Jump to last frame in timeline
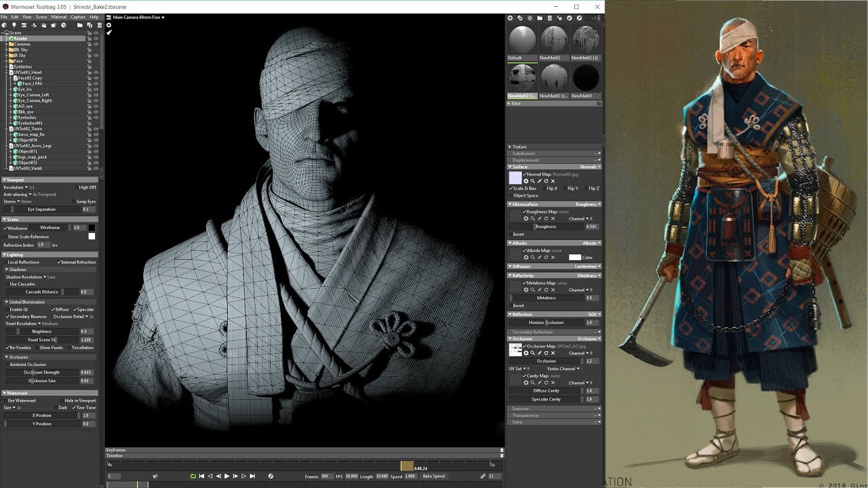Image resolution: width=868 pixels, height=488 pixels. pyautogui.click(x=252, y=476)
